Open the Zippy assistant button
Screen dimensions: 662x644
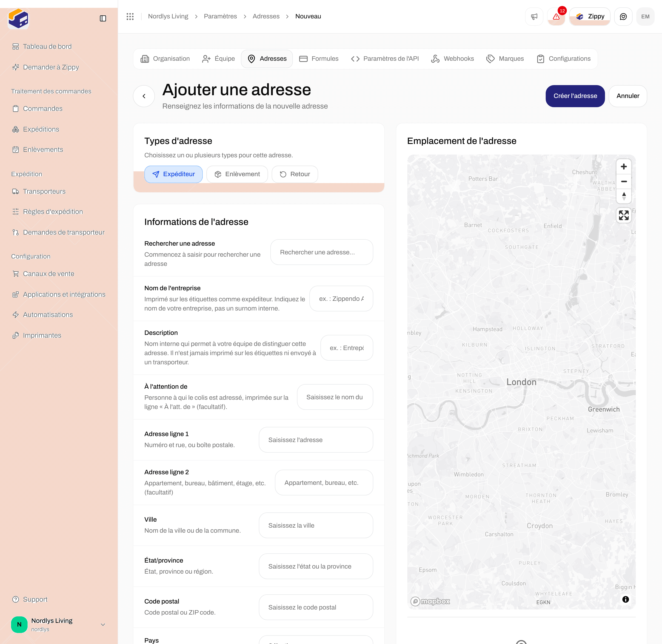click(x=590, y=17)
